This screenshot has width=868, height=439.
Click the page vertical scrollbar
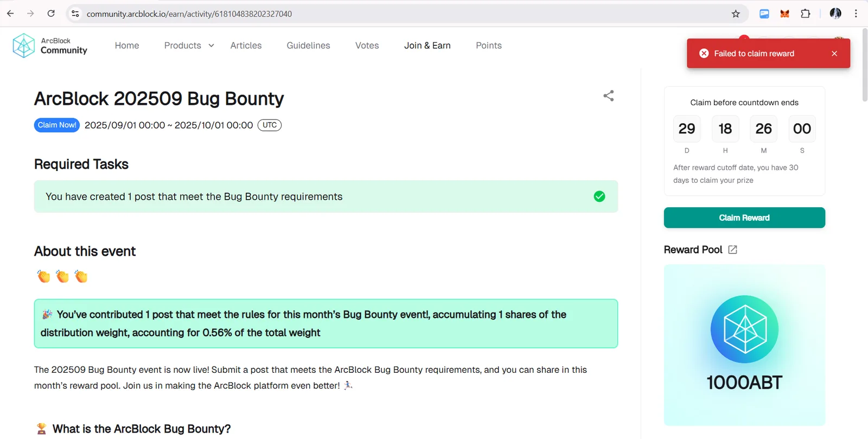click(x=865, y=65)
